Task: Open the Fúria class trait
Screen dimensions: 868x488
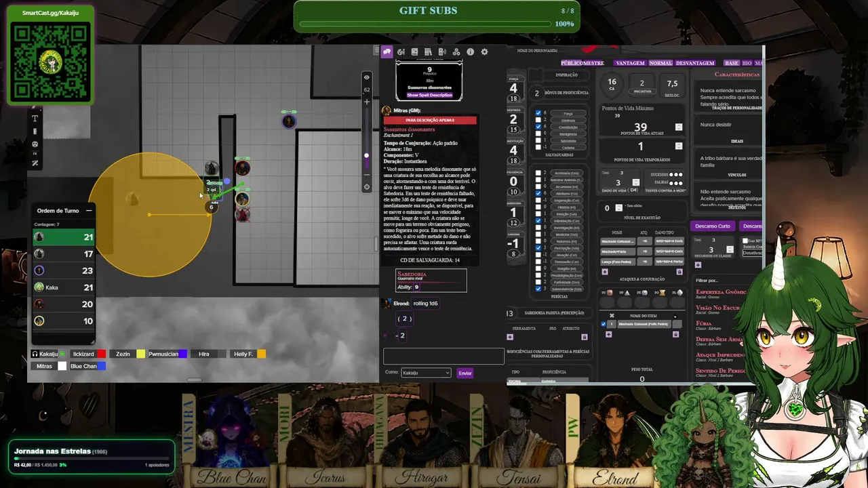Action: coord(705,324)
